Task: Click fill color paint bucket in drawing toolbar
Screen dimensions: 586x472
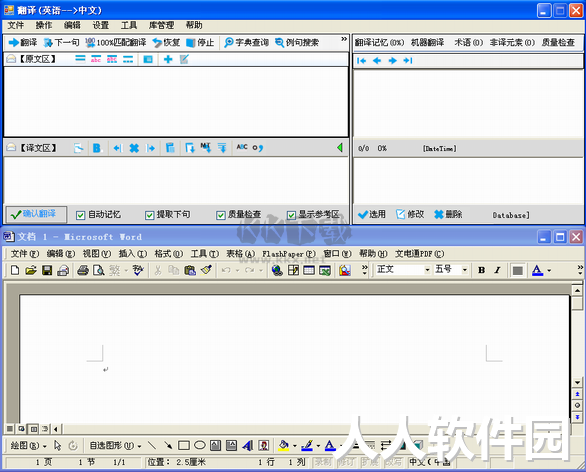Action: [283, 445]
